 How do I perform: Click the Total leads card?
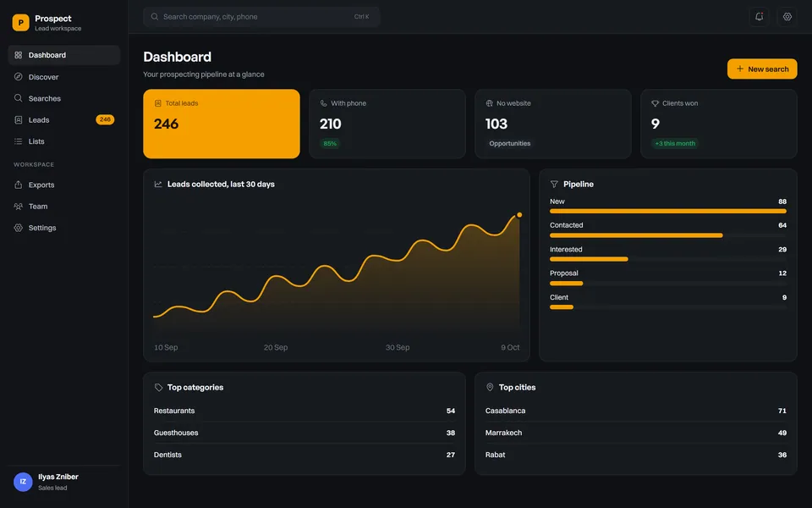222,124
